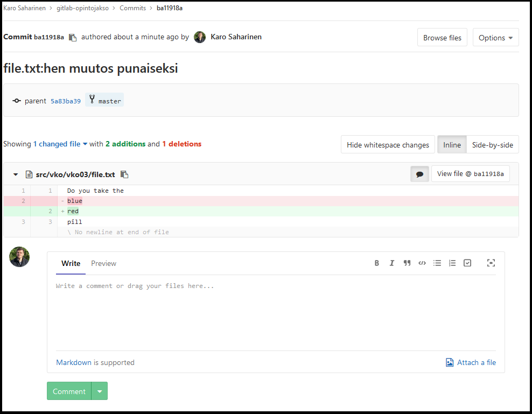
Task: Select Inline diff view
Action: (x=452, y=145)
